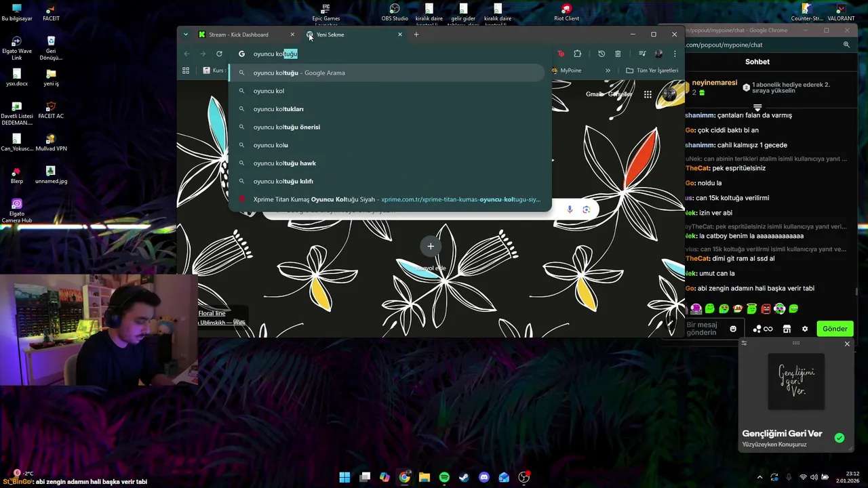
Task: Open Gmail link on new tab page
Action: tap(594, 94)
